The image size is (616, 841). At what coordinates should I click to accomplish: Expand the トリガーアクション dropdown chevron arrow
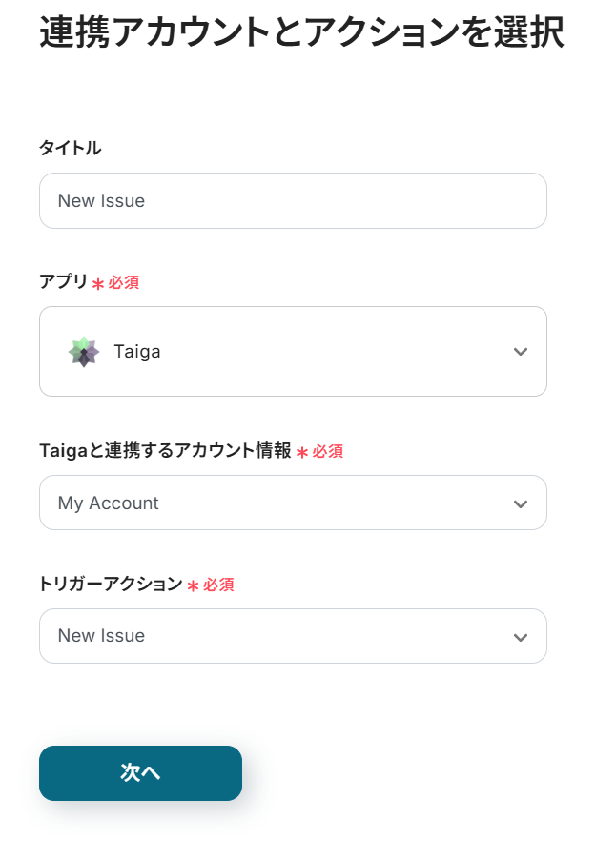520,637
